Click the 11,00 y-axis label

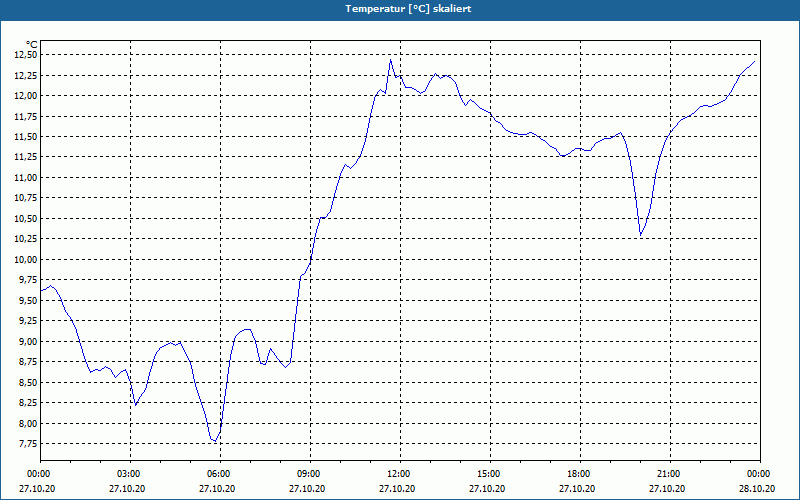(x=25, y=178)
